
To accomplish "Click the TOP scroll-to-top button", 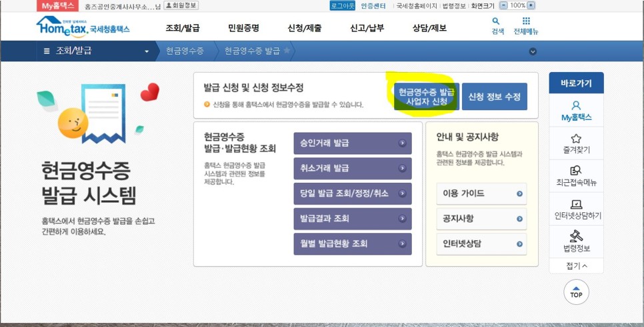I will [x=576, y=292].
